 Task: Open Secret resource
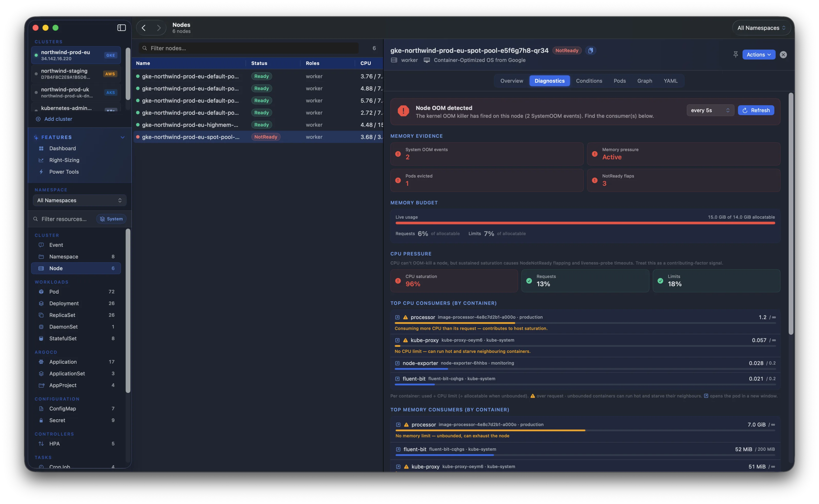[x=76, y=420]
